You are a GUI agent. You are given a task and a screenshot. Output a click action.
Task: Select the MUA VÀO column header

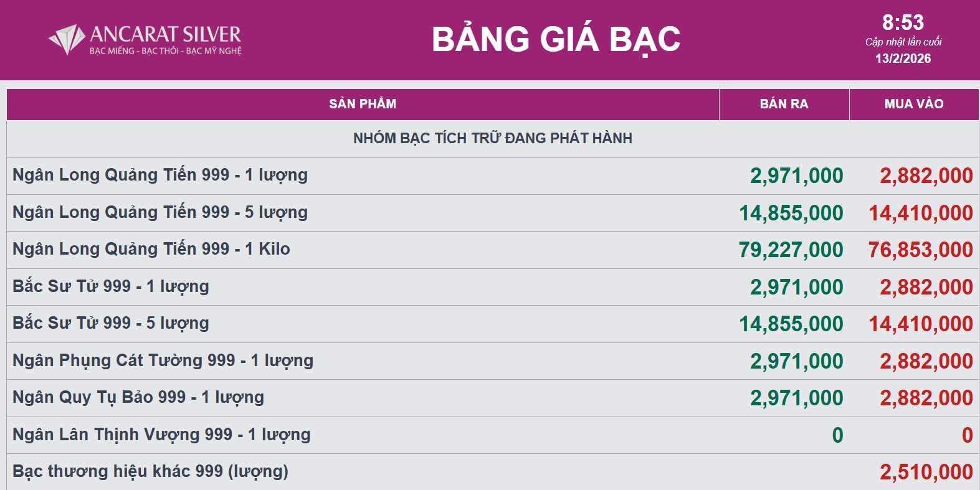914,104
